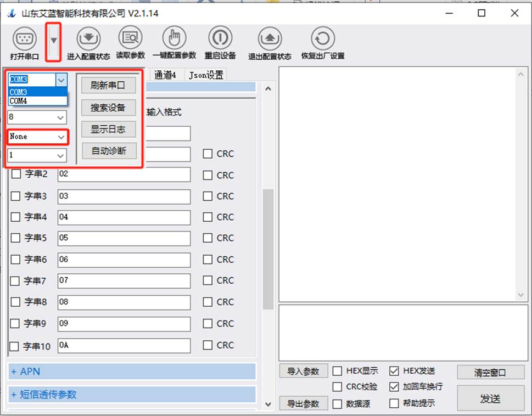Click the Restore Factory Settings (恢复出厂设置) icon
The width and height of the screenshot is (532, 416).
322,40
